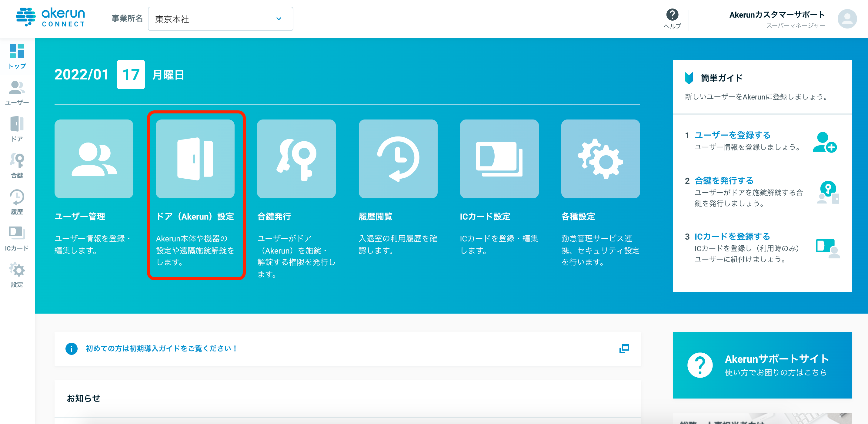Screen dimensions: 868x424
Task: Click the お知らせ section heading
Action: 84,398
